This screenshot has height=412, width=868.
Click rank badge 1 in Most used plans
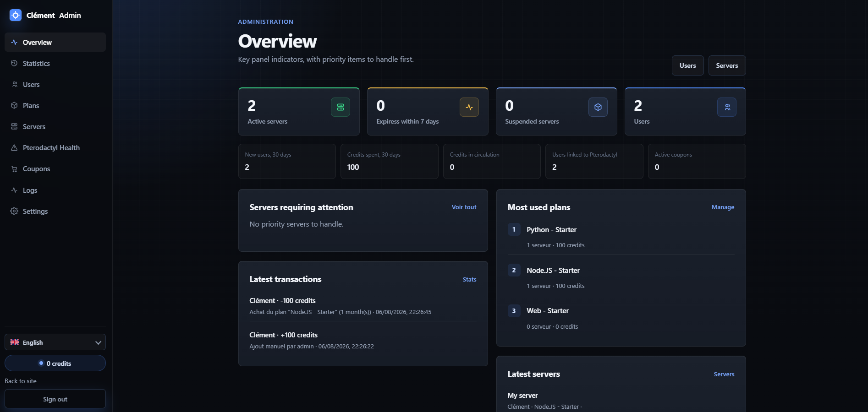(514, 229)
